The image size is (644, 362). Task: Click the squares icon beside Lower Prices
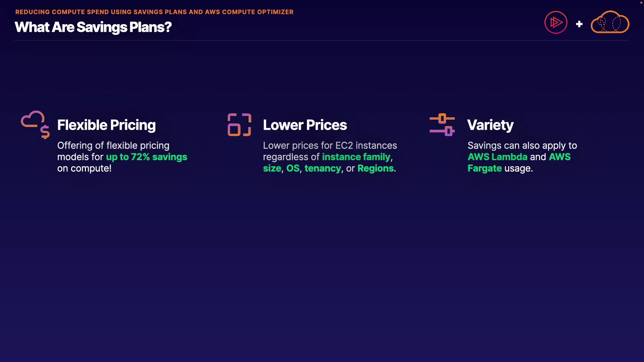[x=239, y=125]
